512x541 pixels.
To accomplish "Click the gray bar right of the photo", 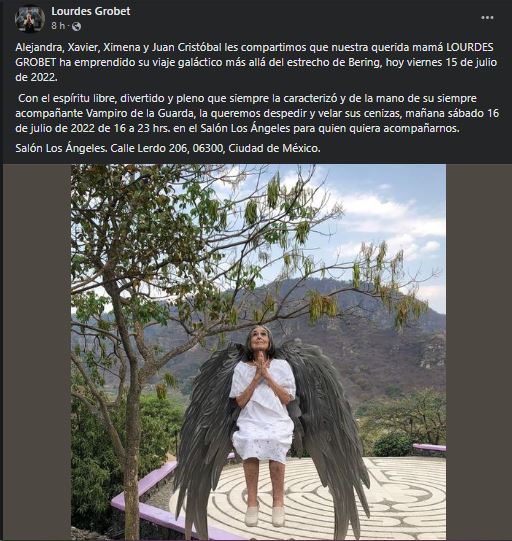I will click(x=477, y=352).
